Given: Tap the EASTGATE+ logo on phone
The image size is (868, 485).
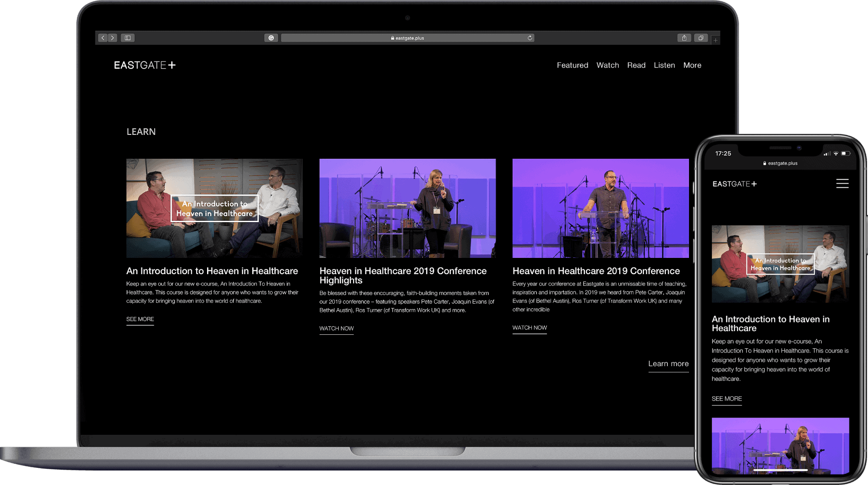Looking at the screenshot, I should [735, 184].
